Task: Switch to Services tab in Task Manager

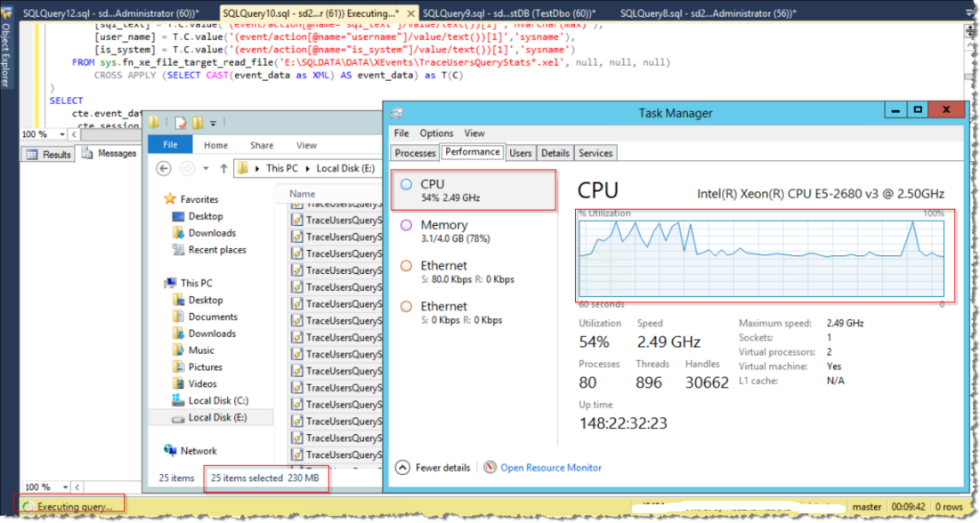Action: click(x=595, y=153)
